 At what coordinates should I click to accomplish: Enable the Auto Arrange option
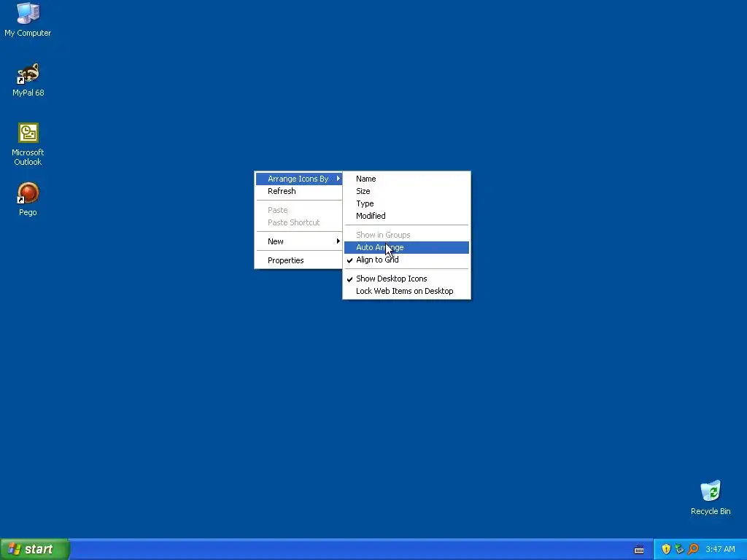[406, 247]
